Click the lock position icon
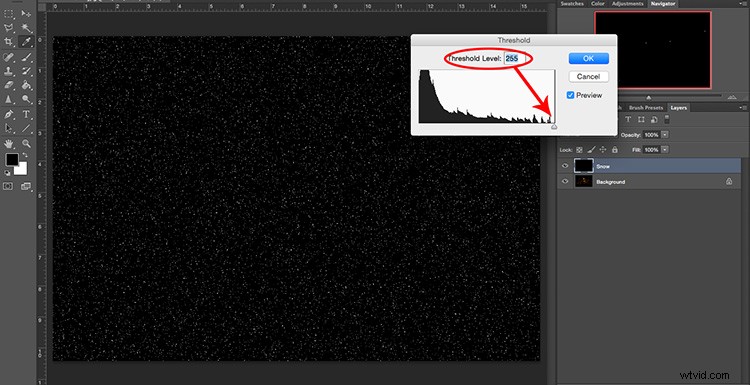Image resolution: width=750 pixels, height=385 pixels. coord(603,150)
